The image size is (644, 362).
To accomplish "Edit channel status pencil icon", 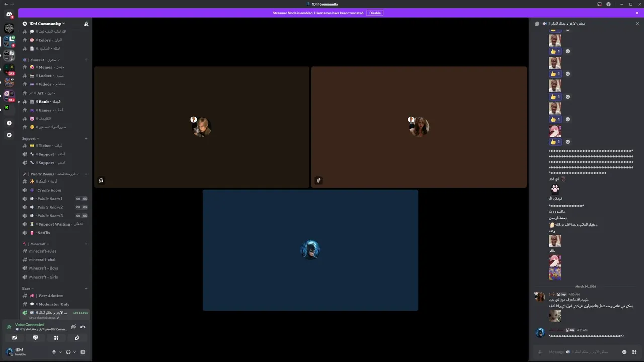I will coord(58,318).
